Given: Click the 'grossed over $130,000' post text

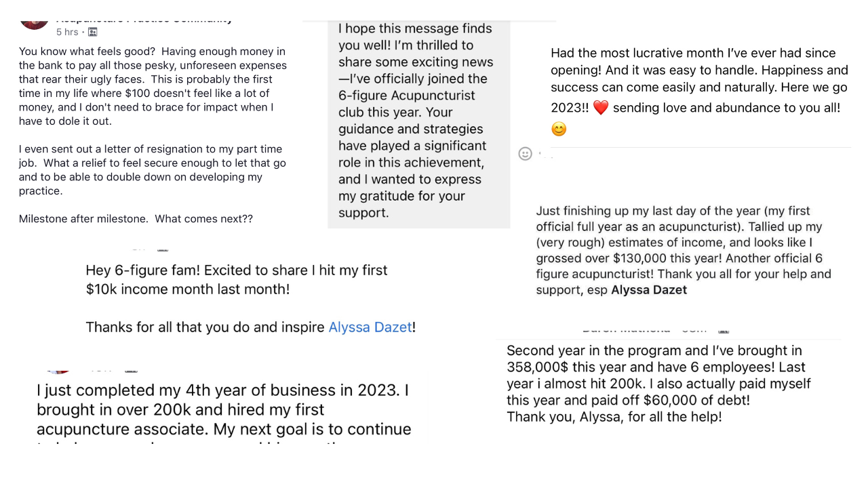Looking at the screenshot, I should click(x=684, y=250).
